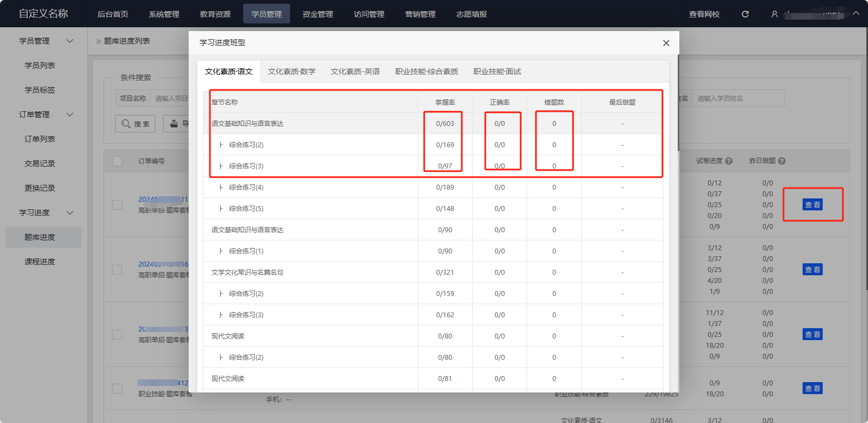
Task: Collapse the 订单管理 sidebar group
Action: tap(70, 114)
